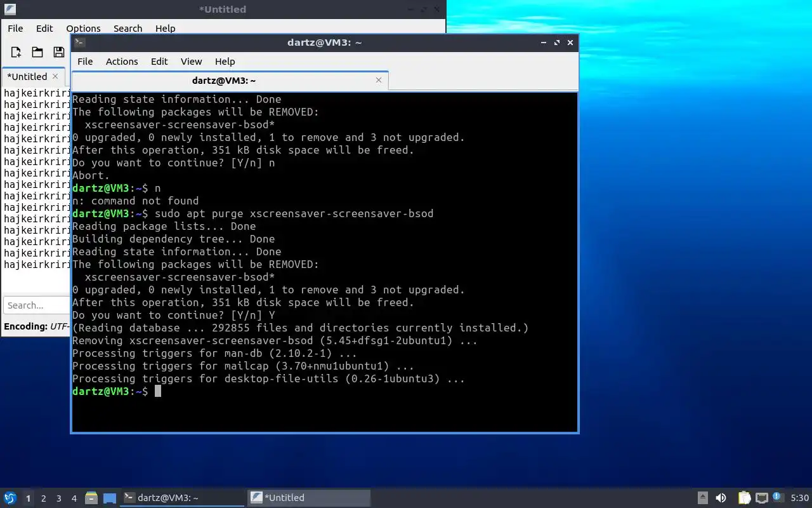
Task: Click the '(Reading database ... 292855 files' line
Action: tap(300, 328)
